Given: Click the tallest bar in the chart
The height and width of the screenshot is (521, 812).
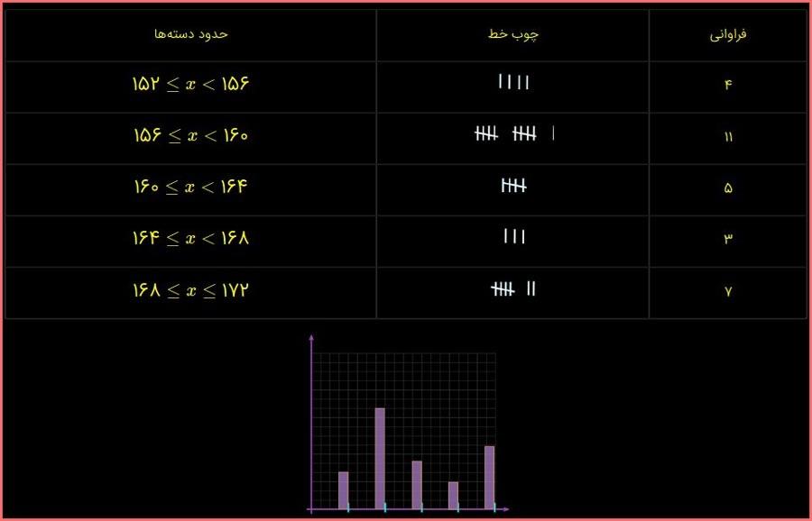Looking at the screenshot, I should coord(380,458).
